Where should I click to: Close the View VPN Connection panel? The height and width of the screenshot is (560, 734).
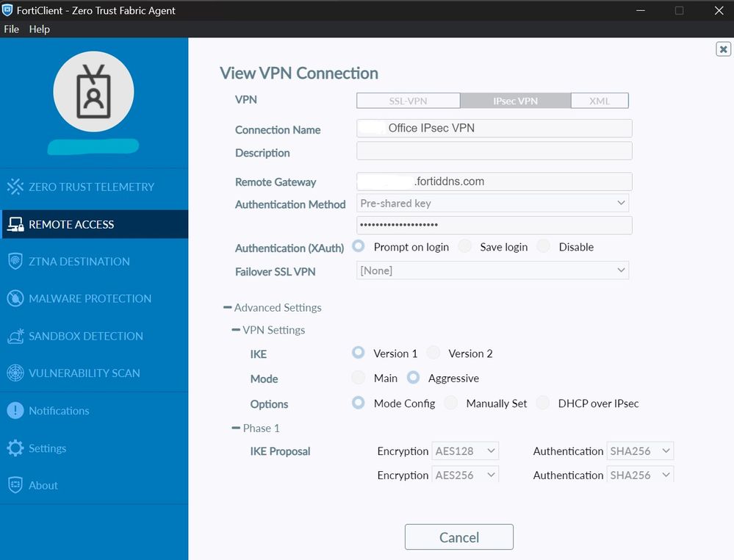tap(723, 49)
